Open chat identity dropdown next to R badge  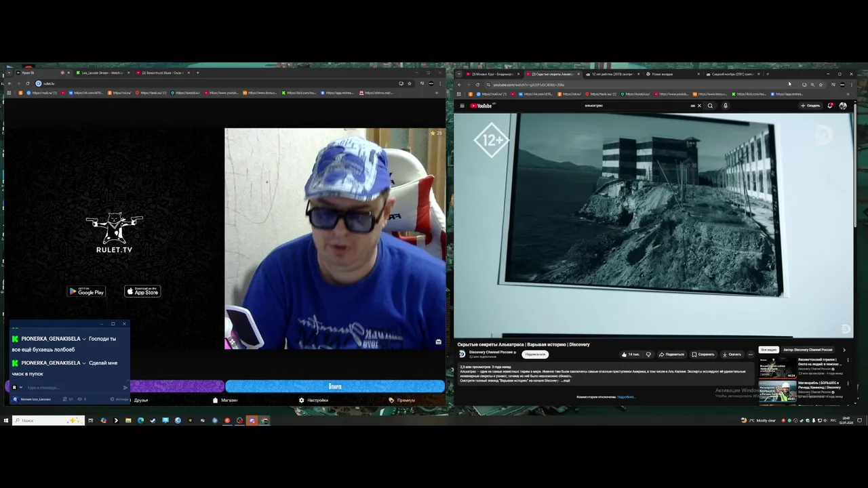(20, 388)
